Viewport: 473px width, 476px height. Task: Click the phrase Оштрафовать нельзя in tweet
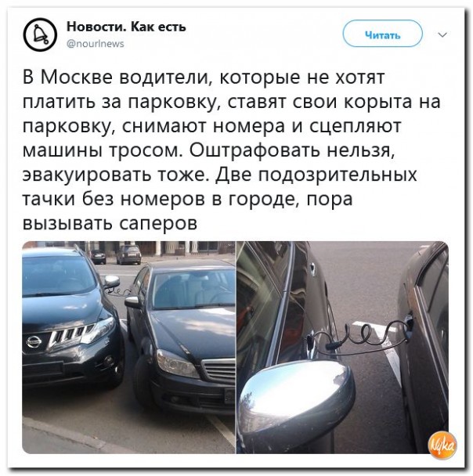click(292, 150)
